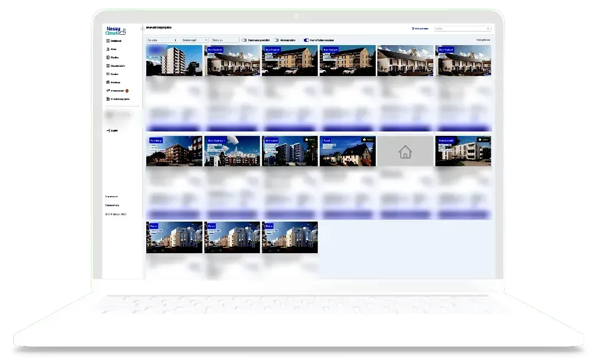Screen dimensions: 598x364
Task: Open the bell icon sidebar item
Action: click(111, 49)
